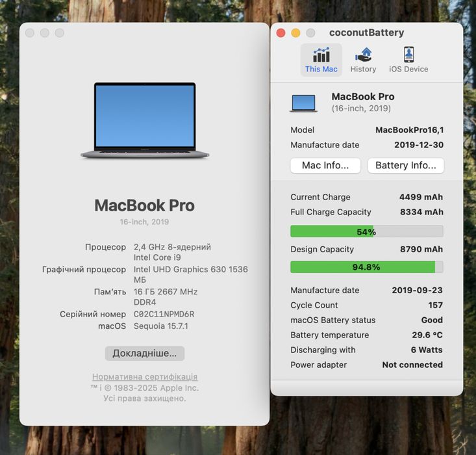
Task: Click the MacBookPro16,1 model value
Action: [410, 130]
